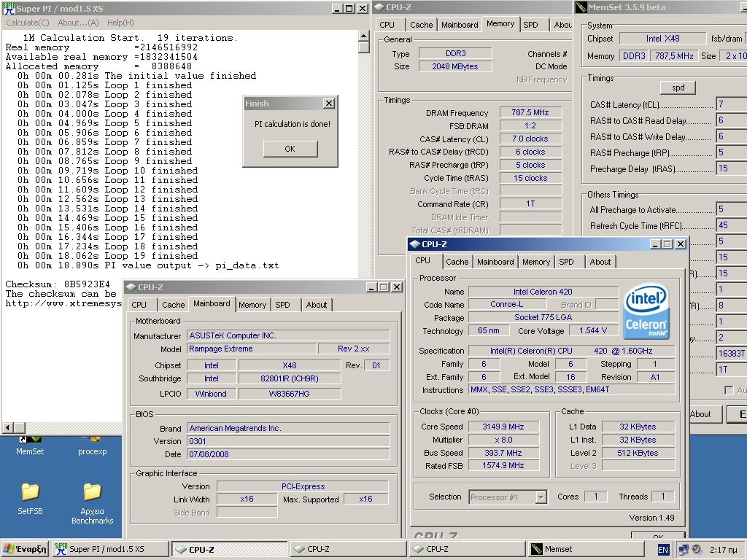Click the network tray icon
The image size is (747, 560).
coord(684,549)
